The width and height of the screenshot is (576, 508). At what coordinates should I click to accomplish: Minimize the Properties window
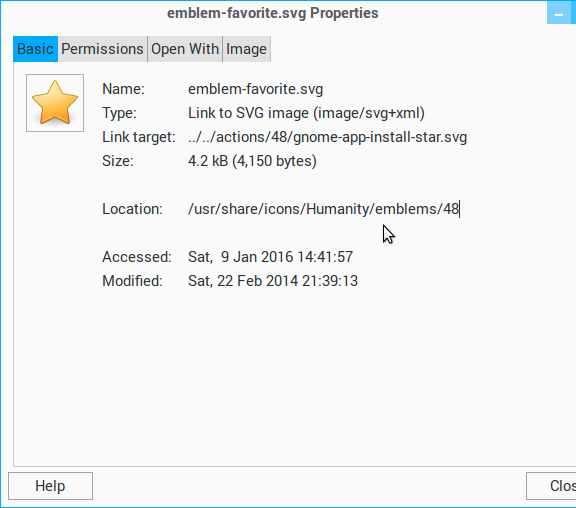tap(561, 13)
